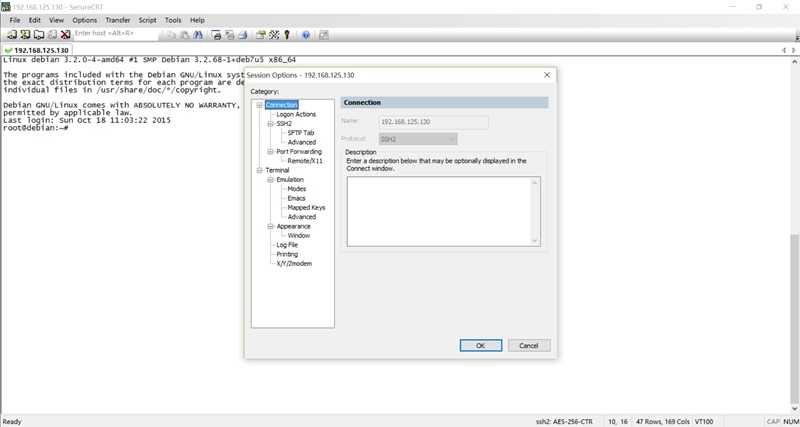Collapse the Port Forwarding tree node
Image resolution: width=800 pixels, height=427 pixels.
click(270, 152)
